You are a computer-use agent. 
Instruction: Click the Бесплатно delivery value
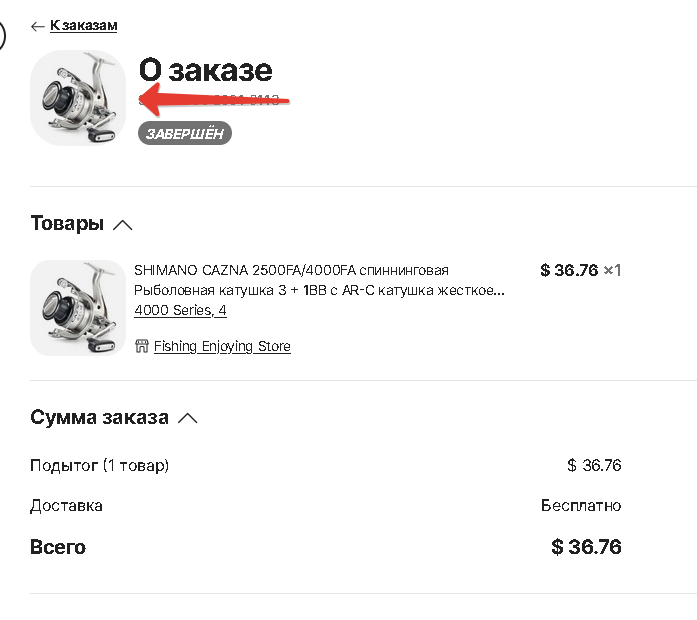(581, 505)
